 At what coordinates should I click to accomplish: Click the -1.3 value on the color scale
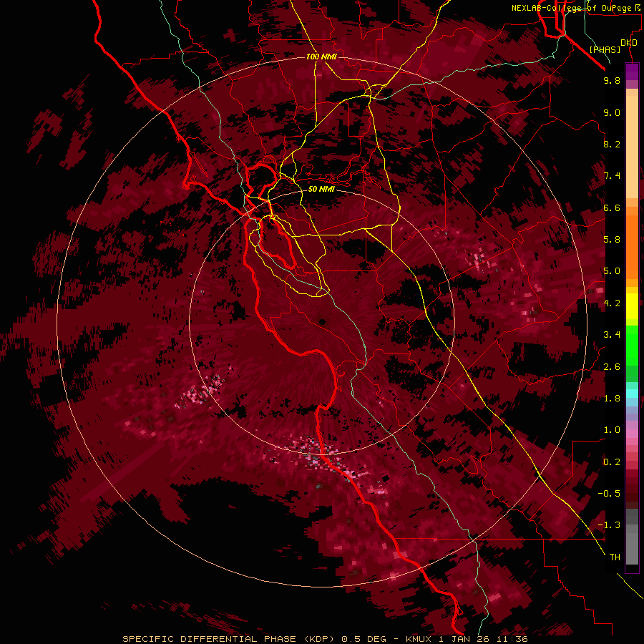point(609,525)
